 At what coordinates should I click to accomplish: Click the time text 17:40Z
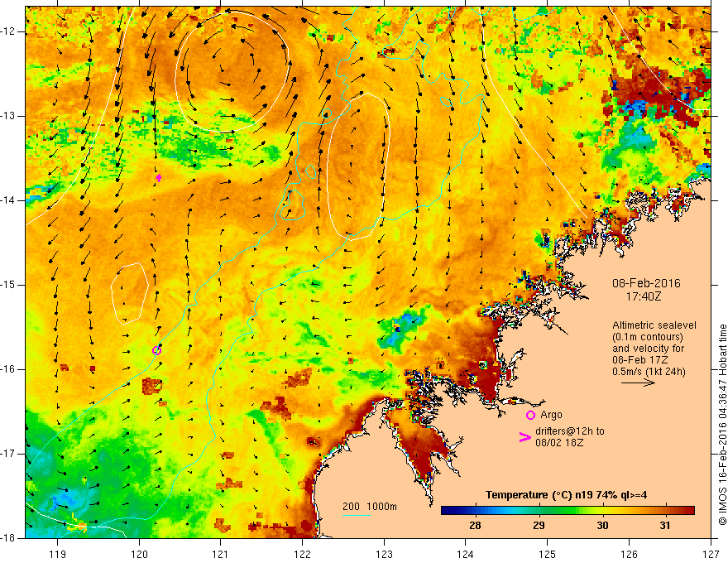click(x=643, y=296)
